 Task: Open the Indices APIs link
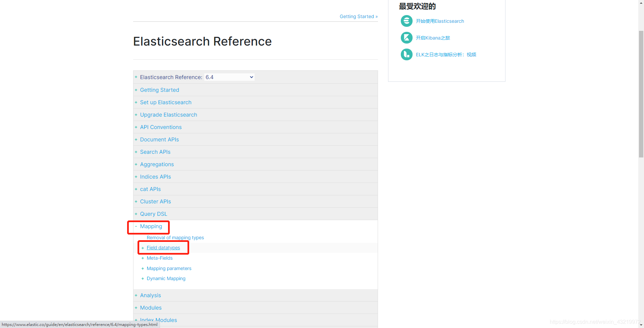(156, 177)
